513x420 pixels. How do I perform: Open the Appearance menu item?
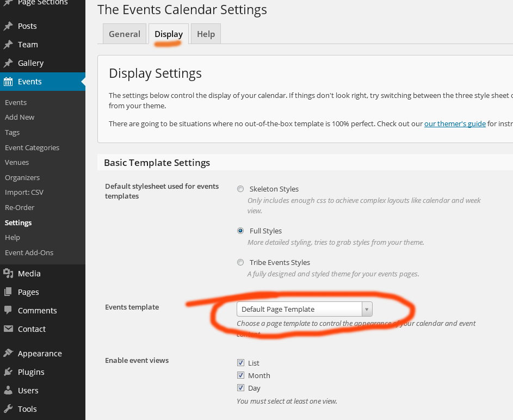(x=40, y=354)
